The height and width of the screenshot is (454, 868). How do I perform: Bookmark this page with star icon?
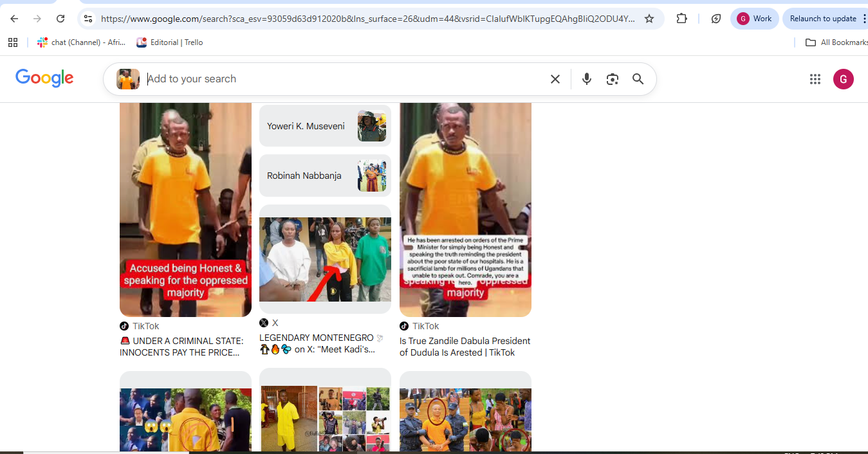[x=649, y=19]
